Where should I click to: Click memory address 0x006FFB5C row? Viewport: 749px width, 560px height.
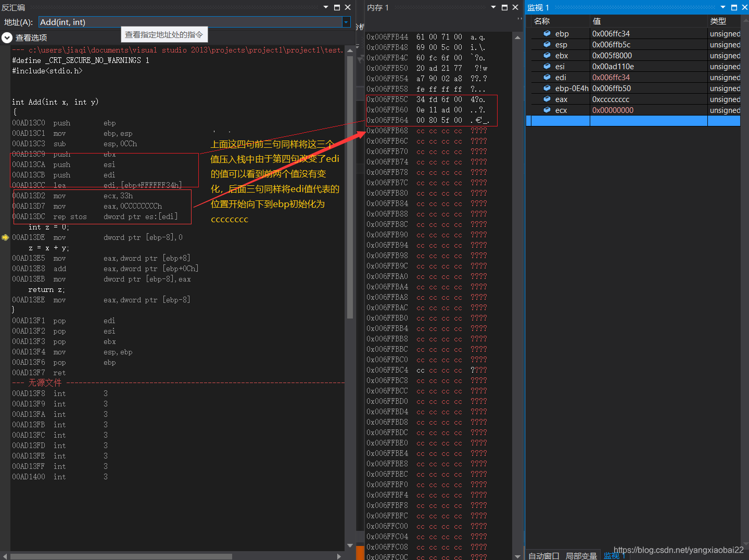(426, 99)
